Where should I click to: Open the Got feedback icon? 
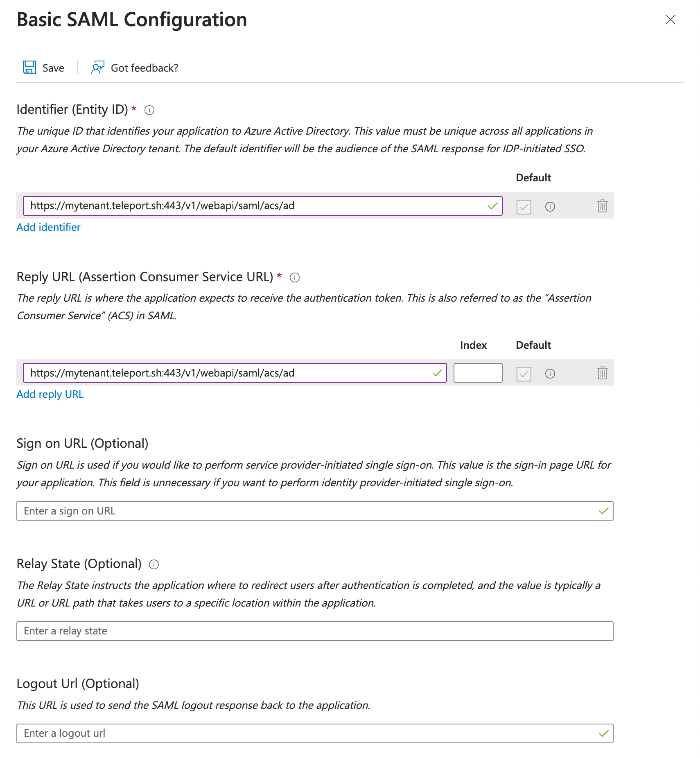pos(97,68)
